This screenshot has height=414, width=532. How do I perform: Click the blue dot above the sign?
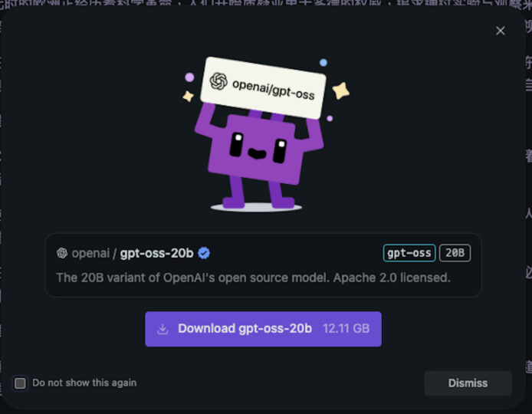[323, 63]
